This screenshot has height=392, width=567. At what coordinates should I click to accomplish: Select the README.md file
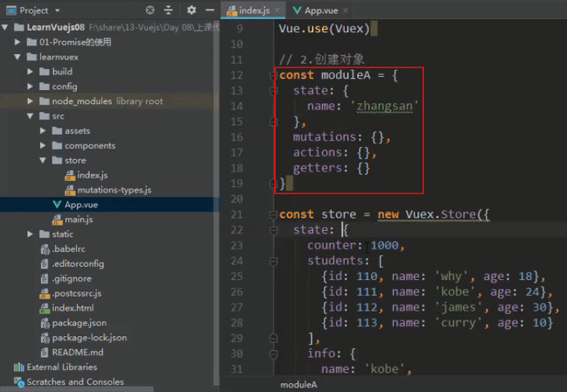[77, 352]
